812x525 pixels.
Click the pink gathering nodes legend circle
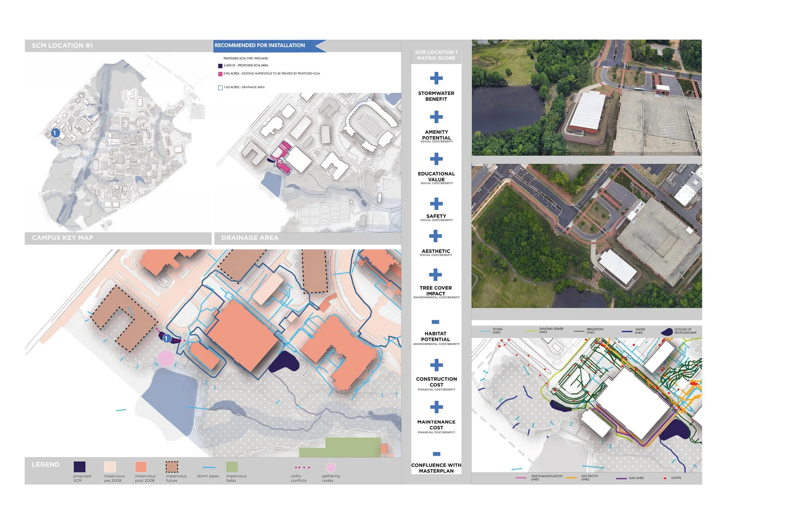(331, 467)
